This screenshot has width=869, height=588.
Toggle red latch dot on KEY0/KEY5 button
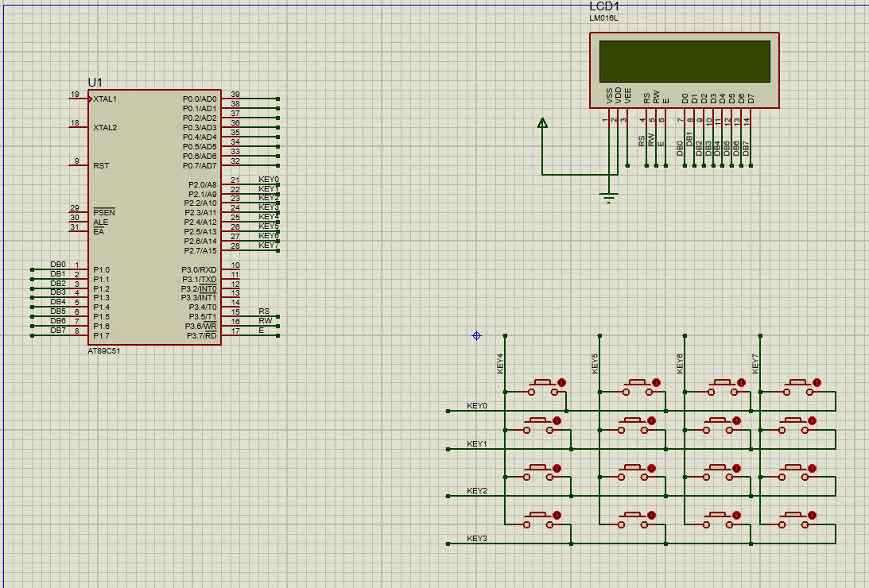pyautogui.click(x=657, y=382)
